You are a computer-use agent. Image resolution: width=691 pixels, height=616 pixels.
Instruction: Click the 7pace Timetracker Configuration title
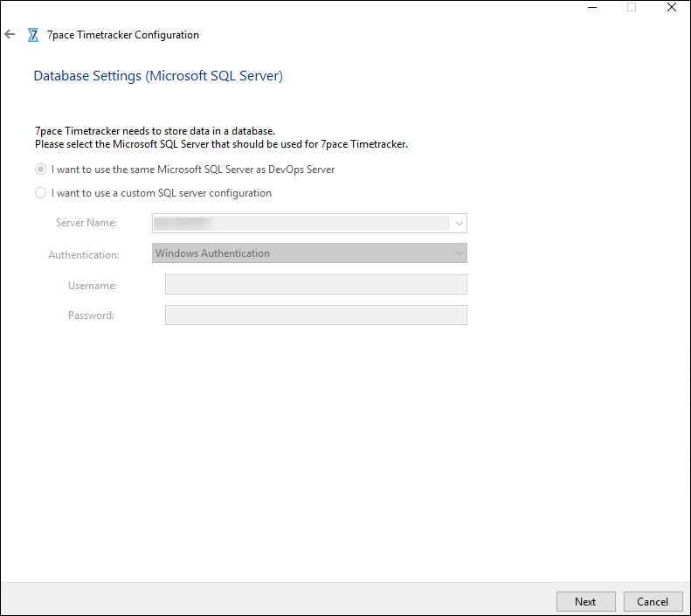point(123,35)
